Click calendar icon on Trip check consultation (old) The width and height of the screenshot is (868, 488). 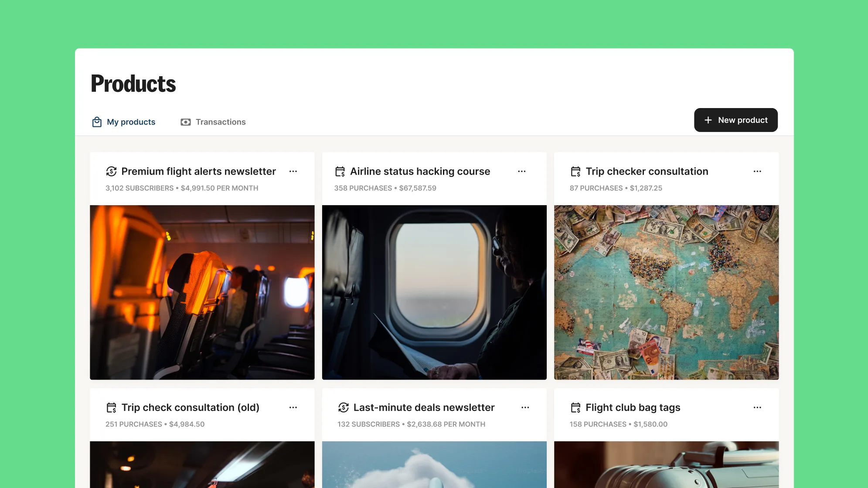(x=111, y=408)
